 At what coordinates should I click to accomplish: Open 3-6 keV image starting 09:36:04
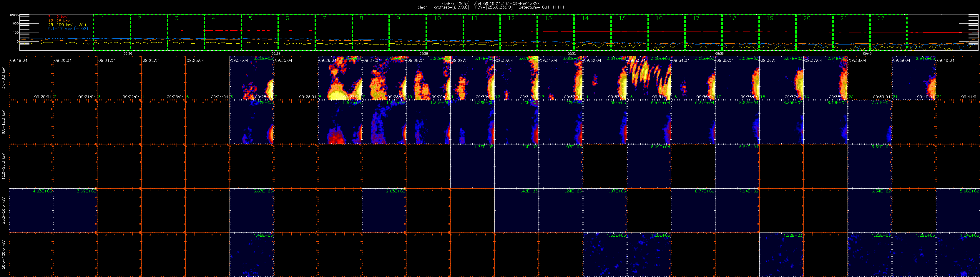pos(781,78)
